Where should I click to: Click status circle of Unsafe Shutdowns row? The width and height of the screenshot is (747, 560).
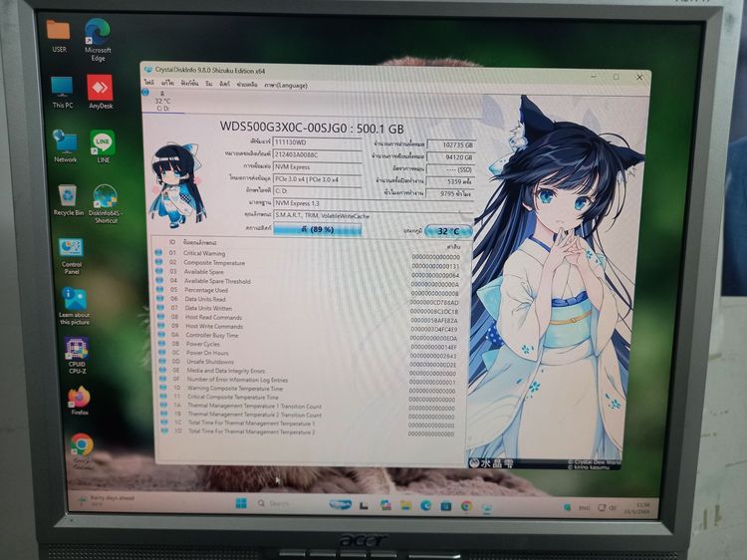pos(162,362)
